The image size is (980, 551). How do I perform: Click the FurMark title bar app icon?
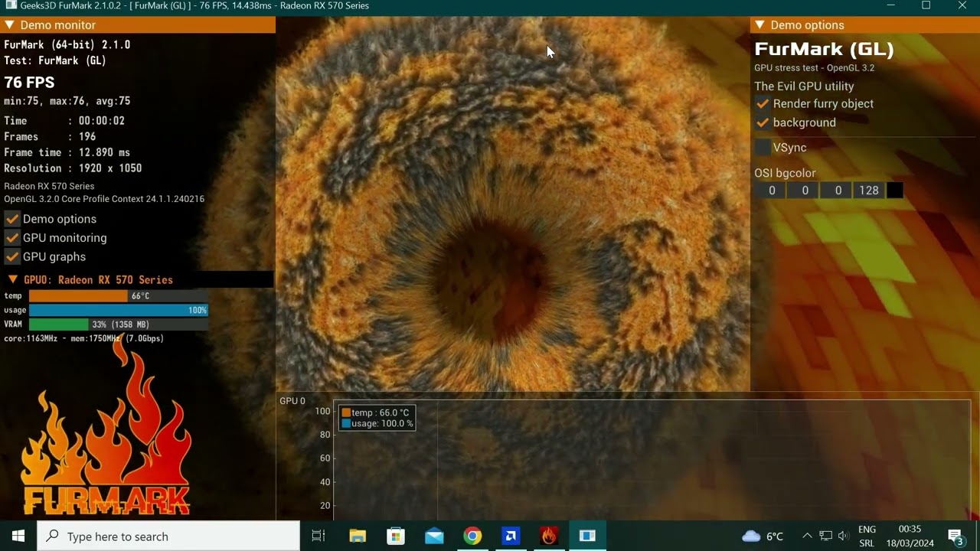pos(11,5)
